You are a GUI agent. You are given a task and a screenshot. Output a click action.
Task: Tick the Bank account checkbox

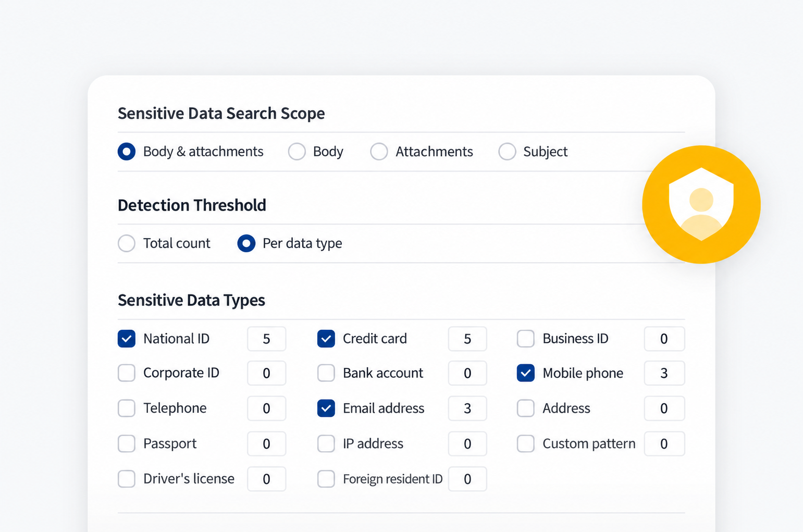pos(326,373)
